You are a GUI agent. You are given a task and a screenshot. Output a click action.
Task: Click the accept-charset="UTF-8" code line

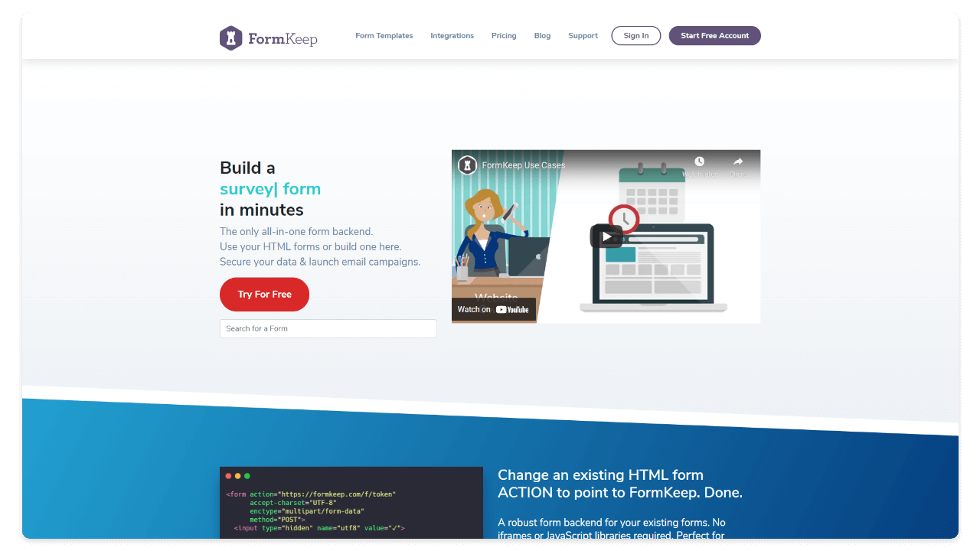click(292, 503)
